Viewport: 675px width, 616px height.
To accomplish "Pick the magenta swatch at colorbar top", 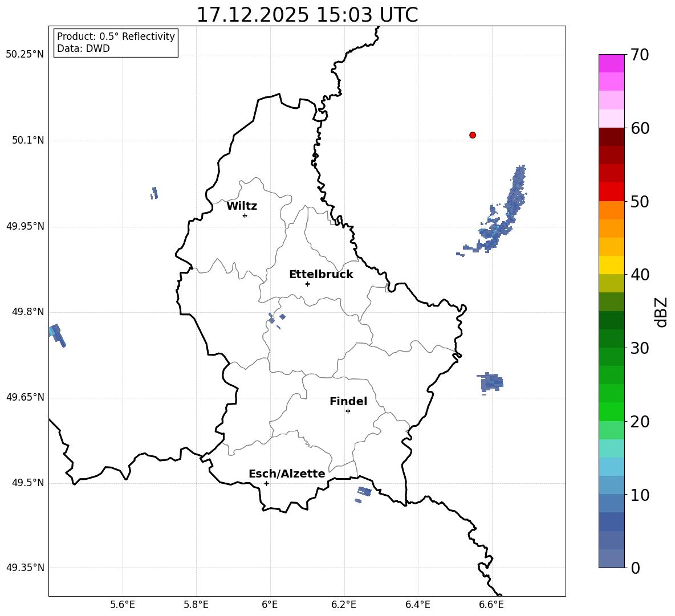I will pos(611,63).
